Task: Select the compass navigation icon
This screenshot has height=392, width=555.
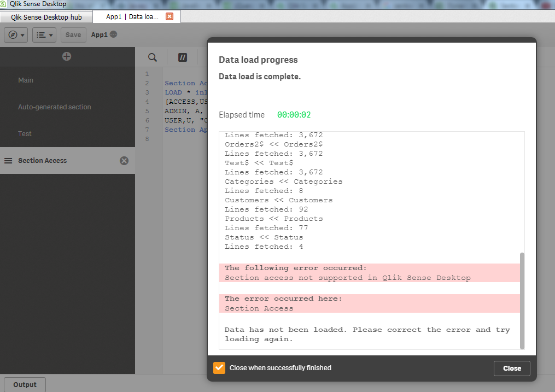Action: [x=12, y=34]
